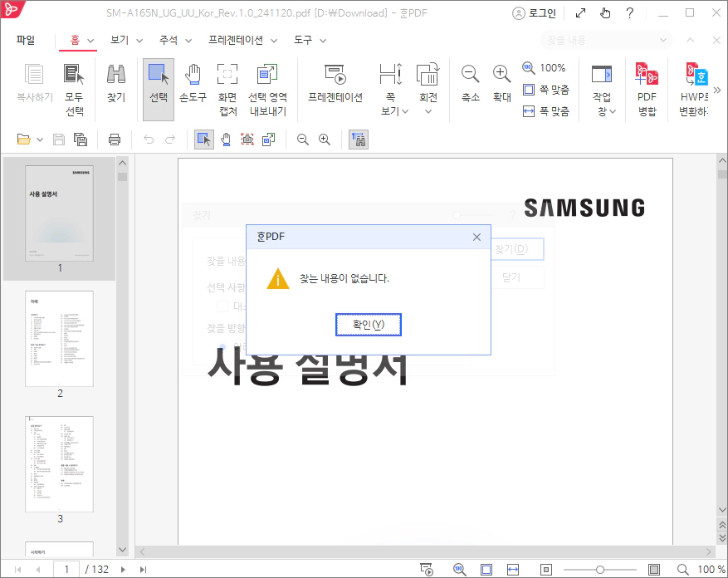The height and width of the screenshot is (578, 728).
Task: Set zoom to 100% in the ribbon
Action: pyautogui.click(x=545, y=68)
